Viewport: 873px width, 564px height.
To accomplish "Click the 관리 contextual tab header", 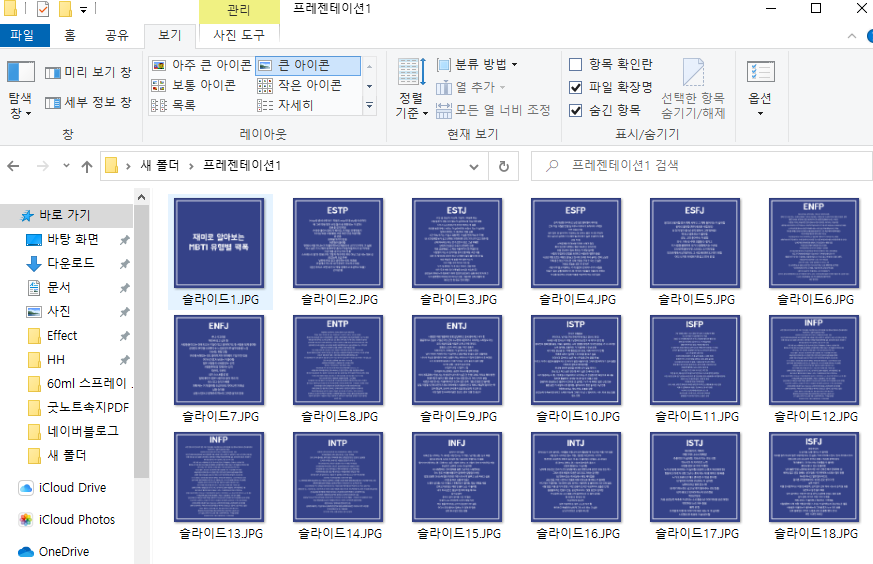I will [239, 11].
